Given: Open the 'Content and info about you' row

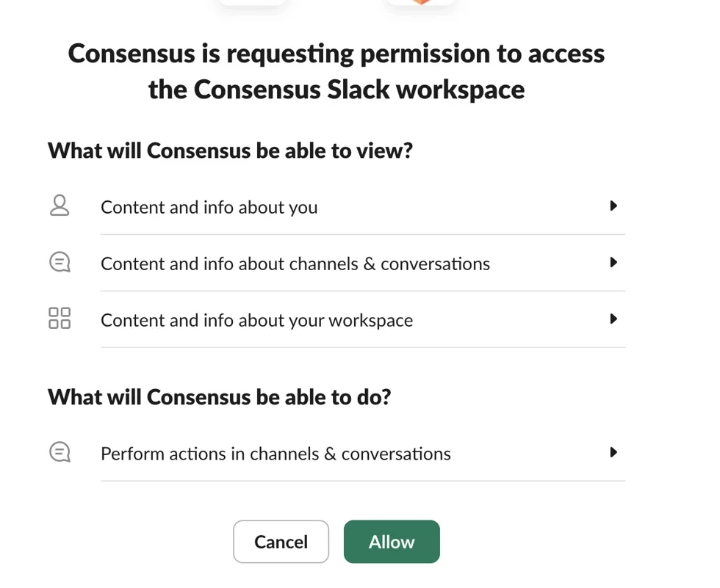Looking at the screenshot, I should tap(209, 208).
